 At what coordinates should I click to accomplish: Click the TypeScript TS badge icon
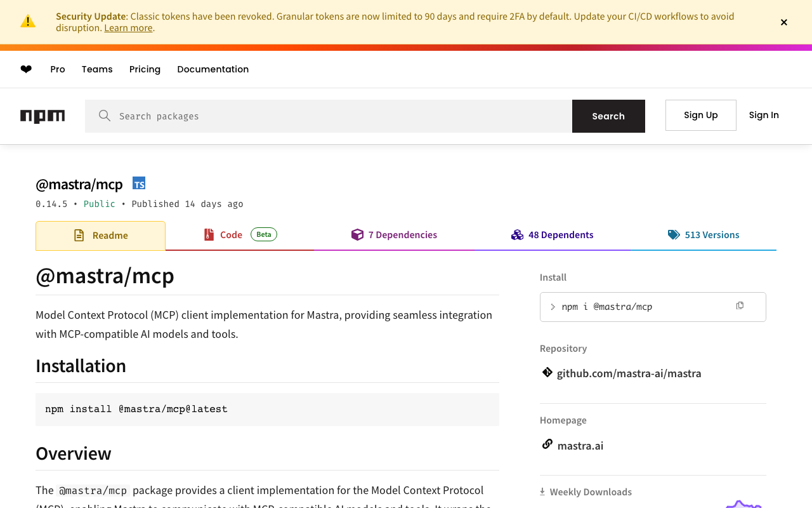139,184
